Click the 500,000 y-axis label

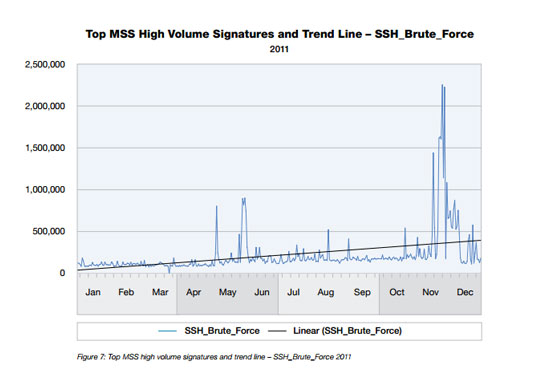pyautogui.click(x=48, y=231)
